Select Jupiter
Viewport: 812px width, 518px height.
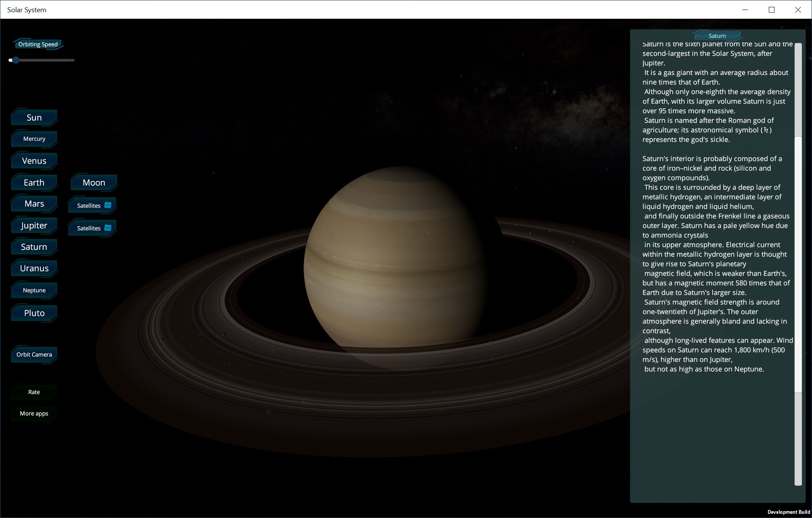click(34, 225)
